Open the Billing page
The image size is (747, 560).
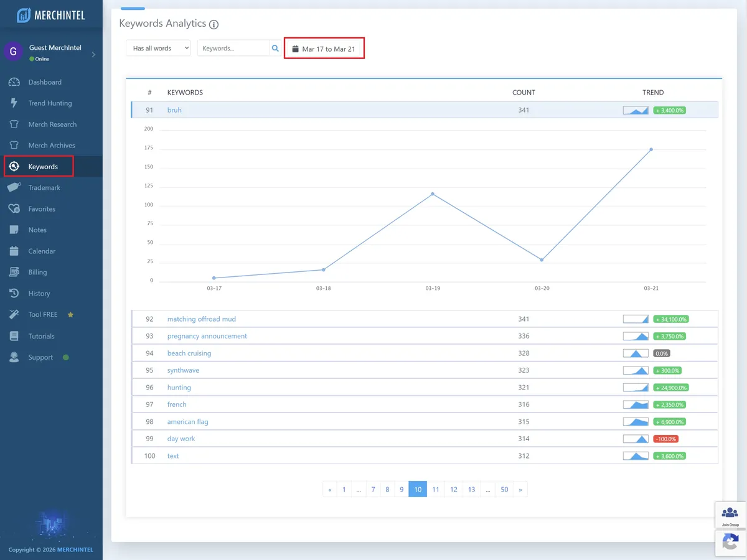pos(37,272)
